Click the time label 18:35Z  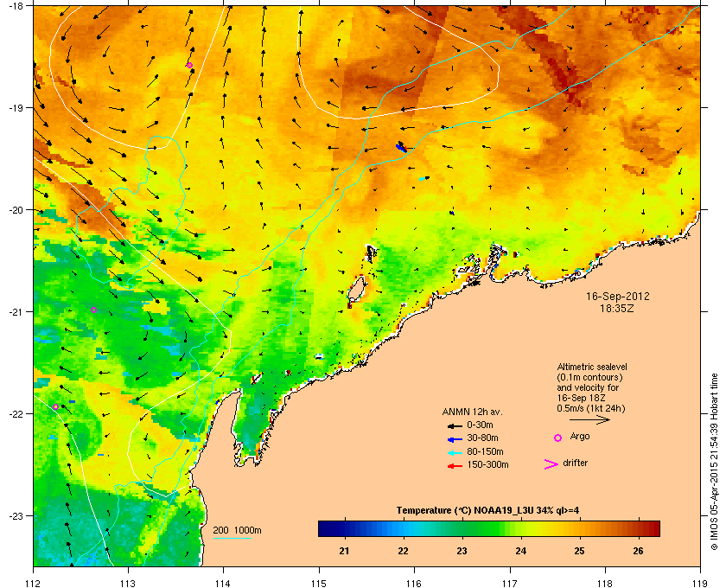pos(617,308)
